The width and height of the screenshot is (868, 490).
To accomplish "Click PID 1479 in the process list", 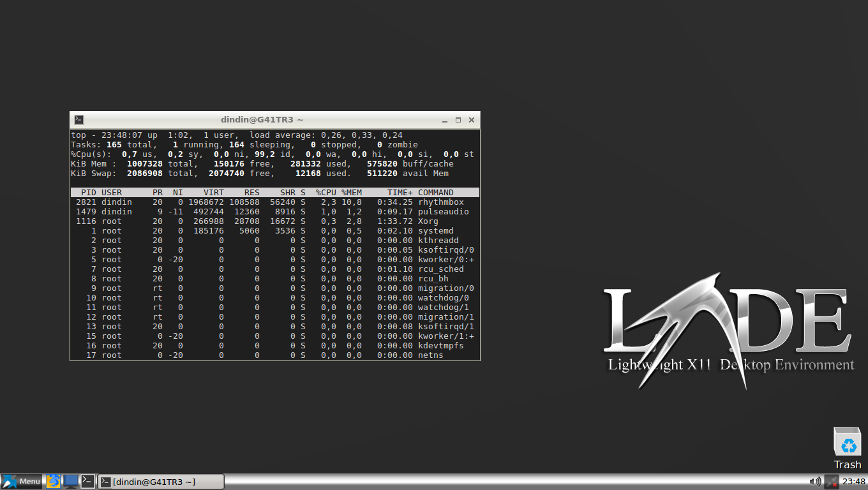I will click(x=86, y=212).
